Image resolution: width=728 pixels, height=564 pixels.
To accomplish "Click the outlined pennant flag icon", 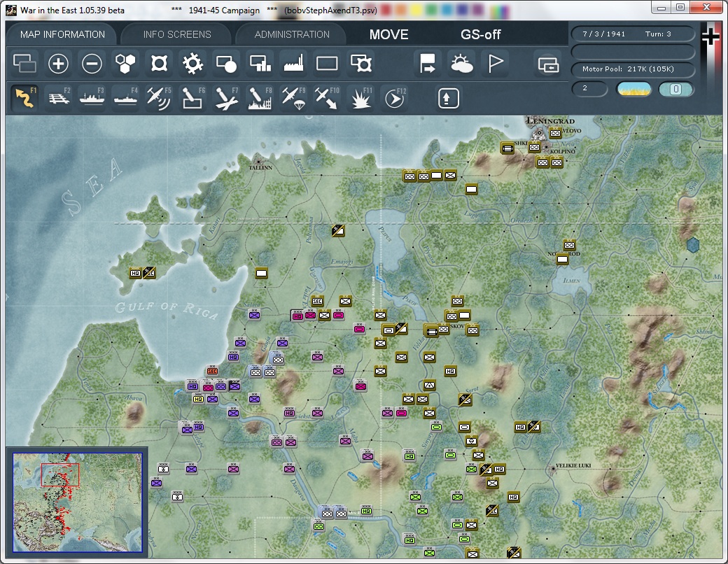I will pos(496,64).
